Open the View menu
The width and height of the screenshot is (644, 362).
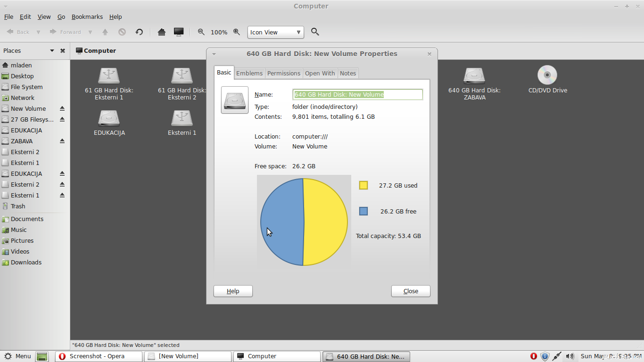click(x=44, y=16)
